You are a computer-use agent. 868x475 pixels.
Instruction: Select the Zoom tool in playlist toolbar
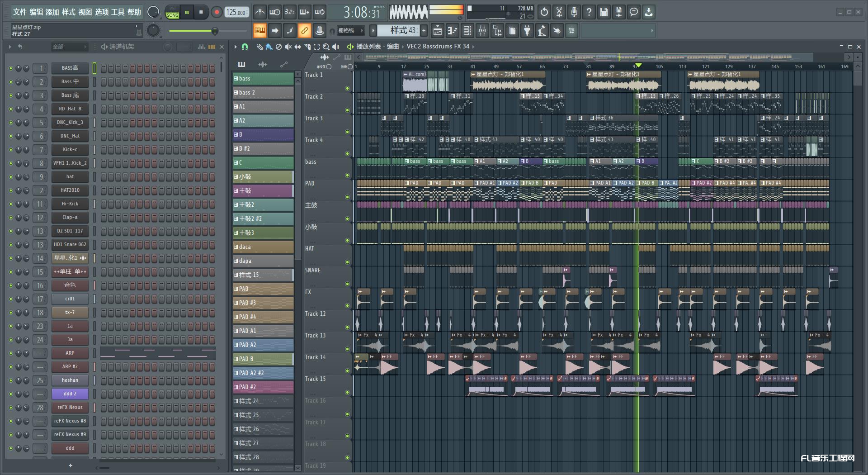[326, 47]
